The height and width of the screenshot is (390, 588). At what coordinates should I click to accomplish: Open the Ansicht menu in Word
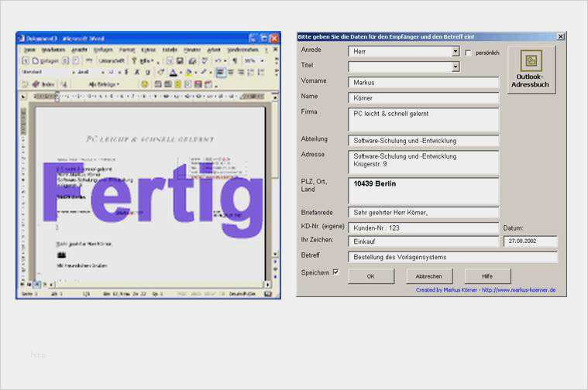[x=79, y=50]
